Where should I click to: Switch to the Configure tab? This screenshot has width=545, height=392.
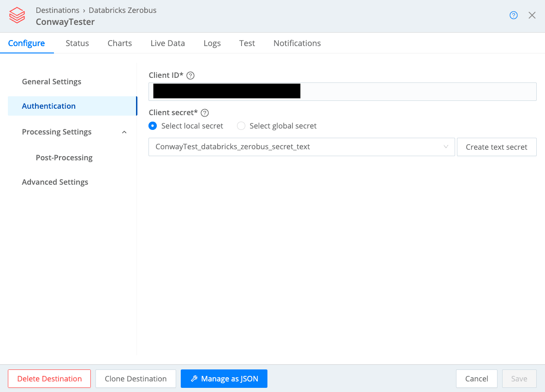(x=26, y=43)
